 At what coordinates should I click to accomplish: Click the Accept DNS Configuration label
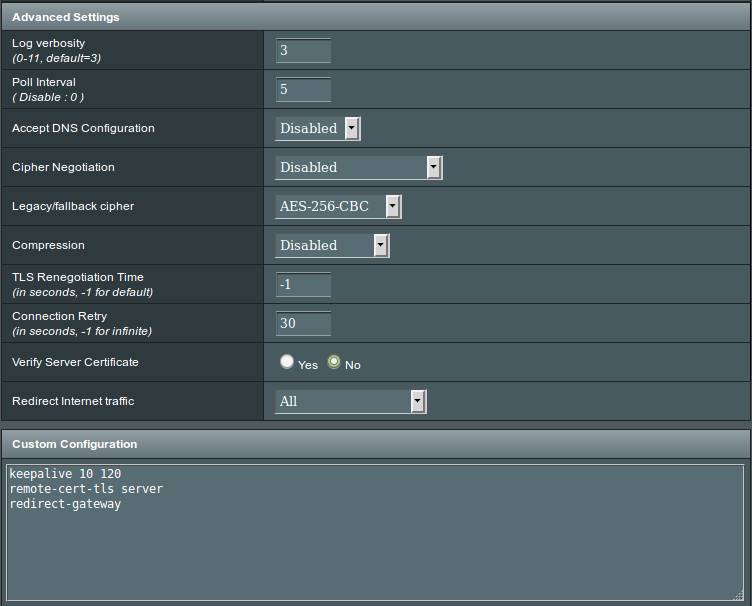pos(83,128)
